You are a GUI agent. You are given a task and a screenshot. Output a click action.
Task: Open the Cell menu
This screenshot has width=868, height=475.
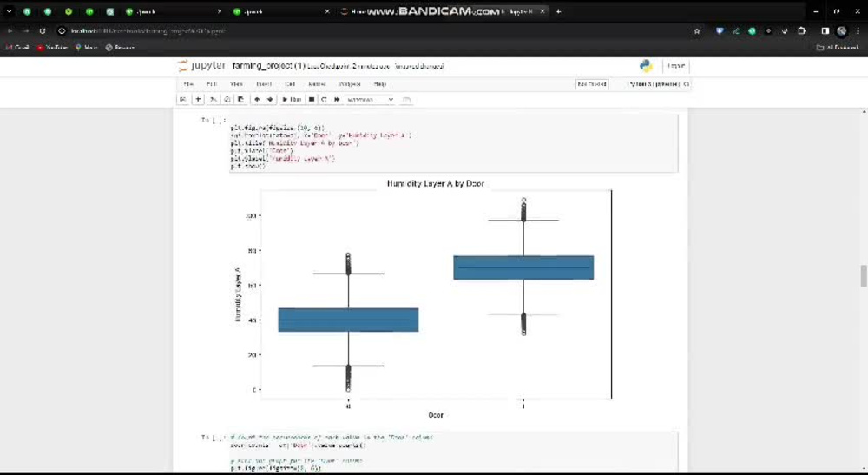(290, 84)
